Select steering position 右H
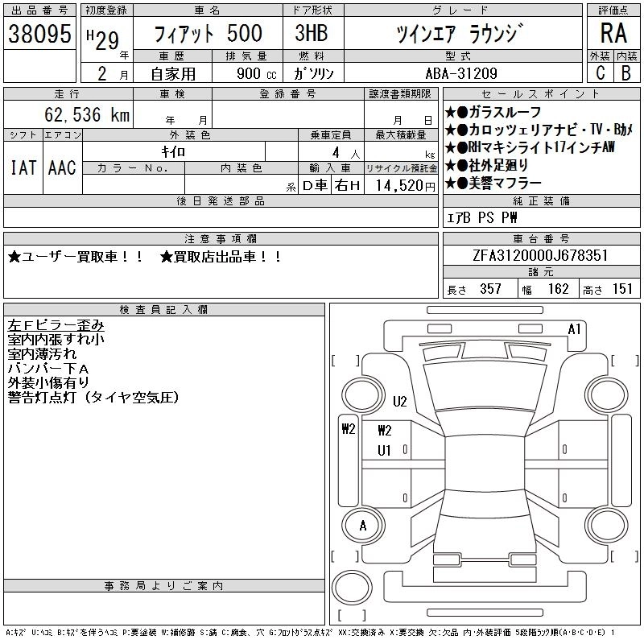The width and height of the screenshot is (644, 644). coord(347,186)
